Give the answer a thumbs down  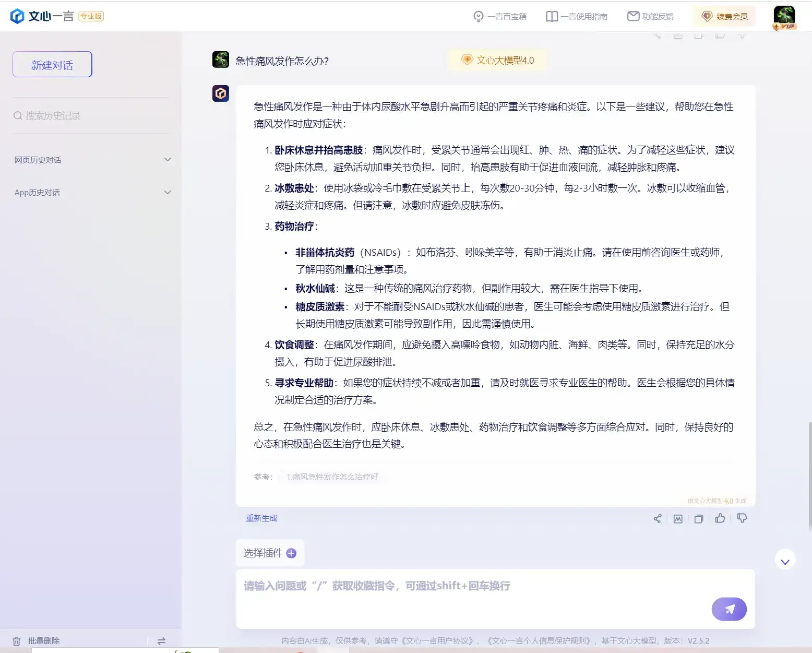pyautogui.click(x=742, y=518)
